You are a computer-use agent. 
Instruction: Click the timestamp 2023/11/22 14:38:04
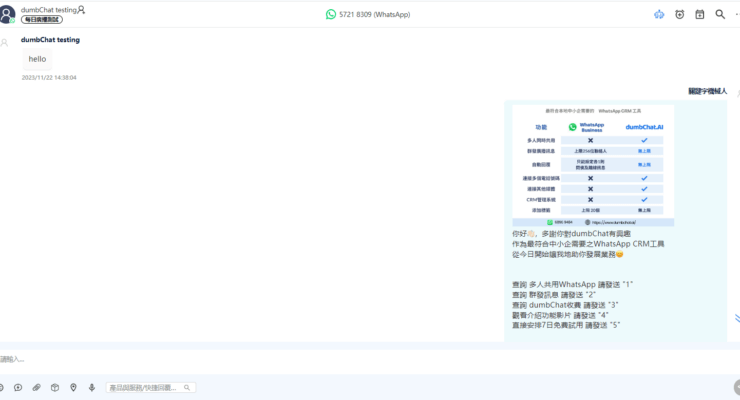pyautogui.click(x=49, y=77)
